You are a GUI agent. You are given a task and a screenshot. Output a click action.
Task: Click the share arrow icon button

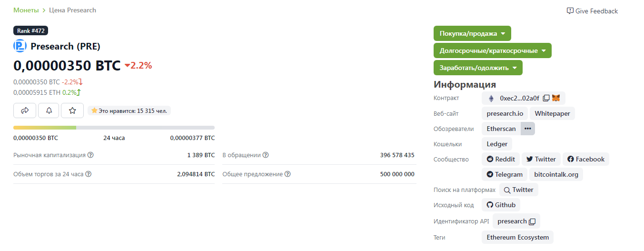click(25, 110)
